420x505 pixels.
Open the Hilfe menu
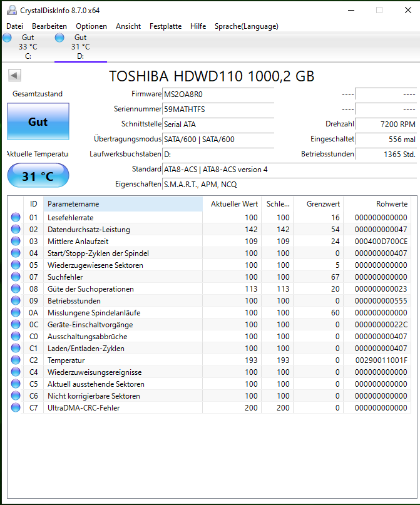point(198,26)
